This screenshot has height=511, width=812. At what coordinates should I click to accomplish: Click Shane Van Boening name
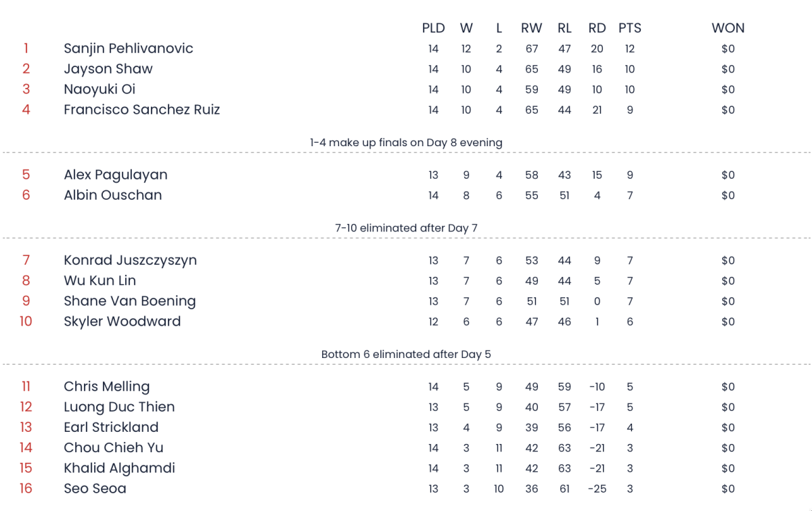tap(130, 301)
